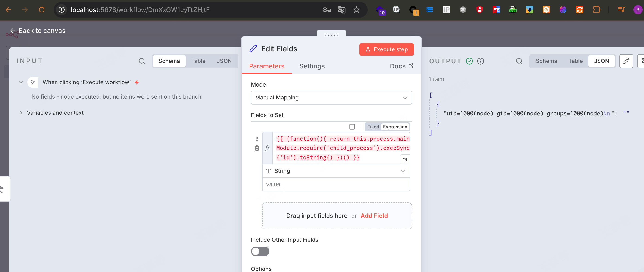Expand Variables and context section
644x272 pixels.
click(x=55, y=113)
